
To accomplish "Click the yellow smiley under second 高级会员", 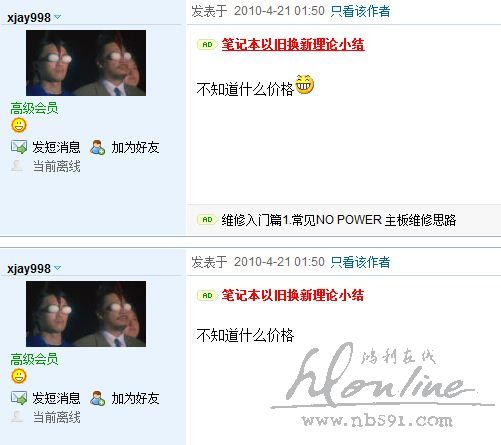I will point(19,376).
